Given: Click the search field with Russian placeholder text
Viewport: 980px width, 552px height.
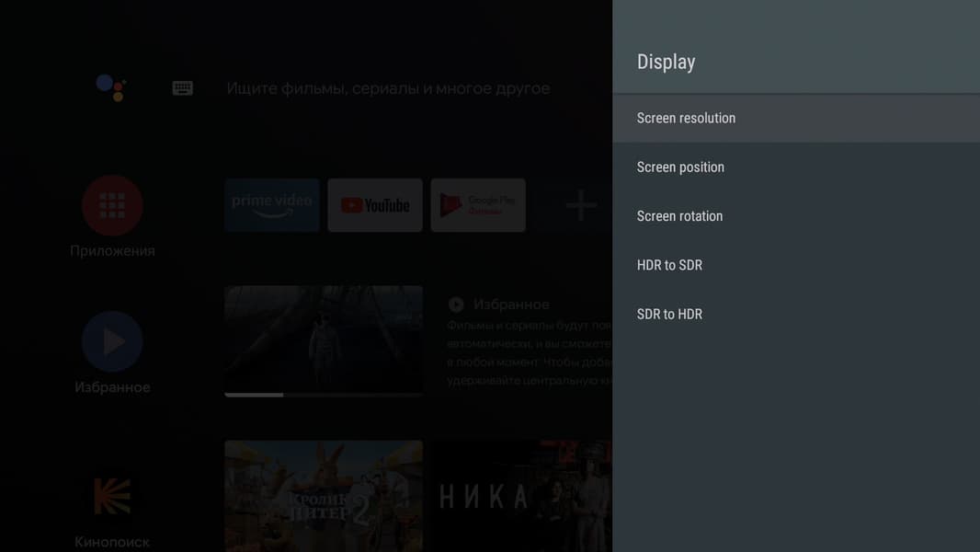Looking at the screenshot, I should pyautogui.click(x=388, y=88).
